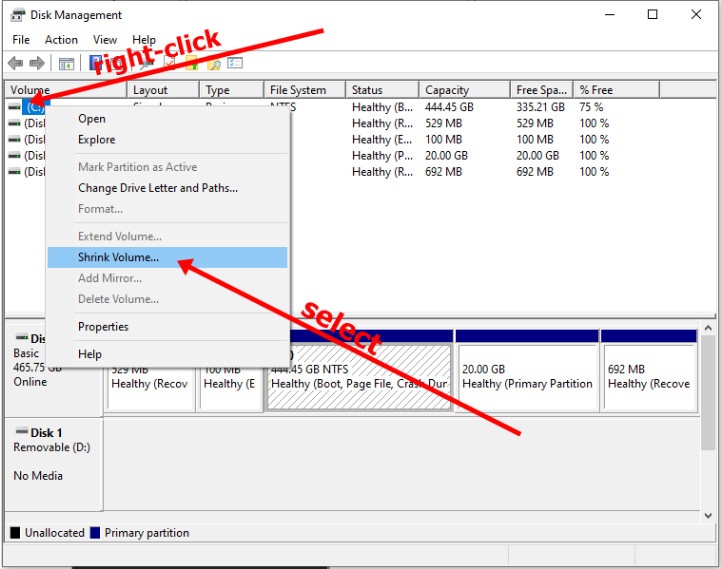Click the greyed Add Mirror entry
721x569 pixels.
[x=167, y=278]
